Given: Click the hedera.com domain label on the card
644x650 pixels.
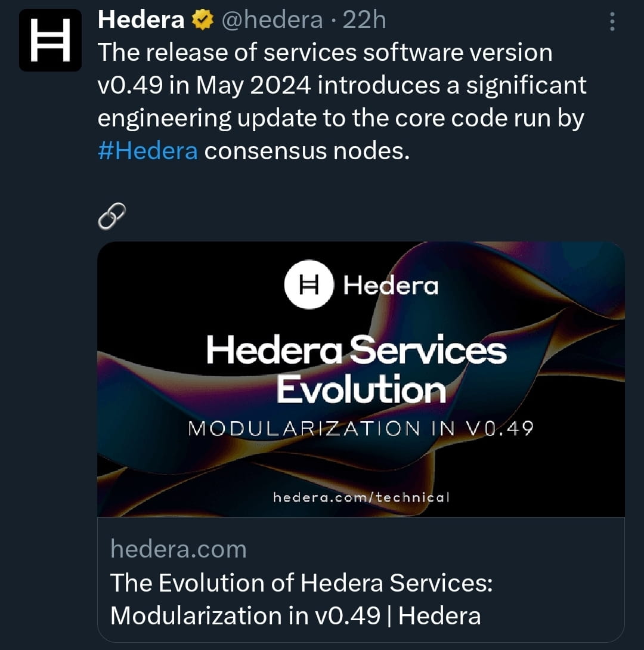Looking at the screenshot, I should pyautogui.click(x=178, y=549).
